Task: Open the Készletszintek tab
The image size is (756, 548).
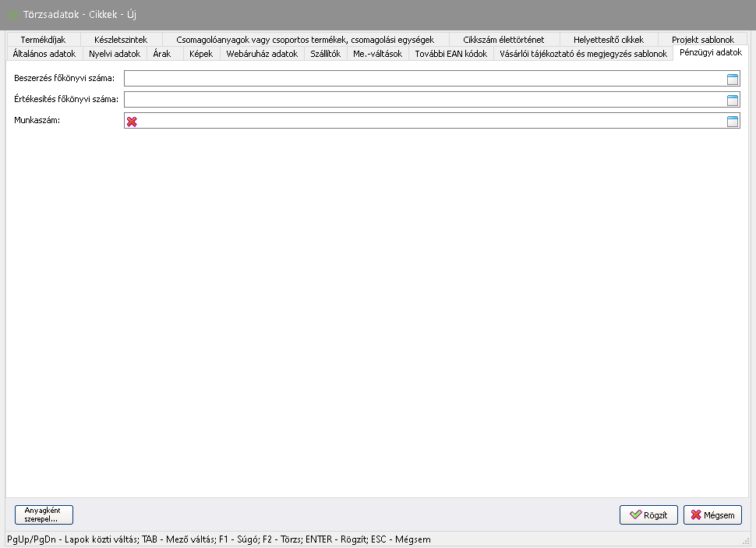Action: coord(120,40)
